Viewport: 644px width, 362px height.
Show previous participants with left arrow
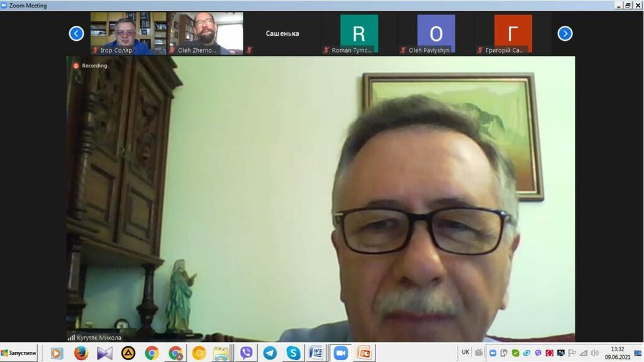click(x=76, y=33)
